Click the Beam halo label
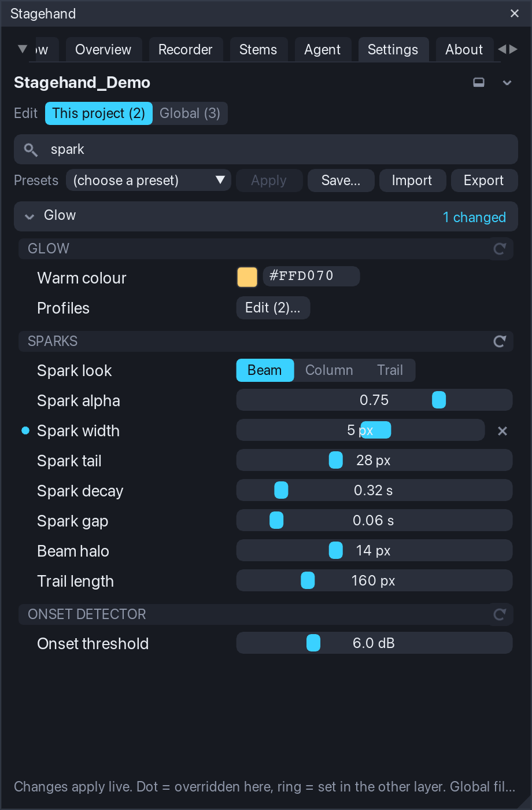The image size is (532, 810). [73, 551]
